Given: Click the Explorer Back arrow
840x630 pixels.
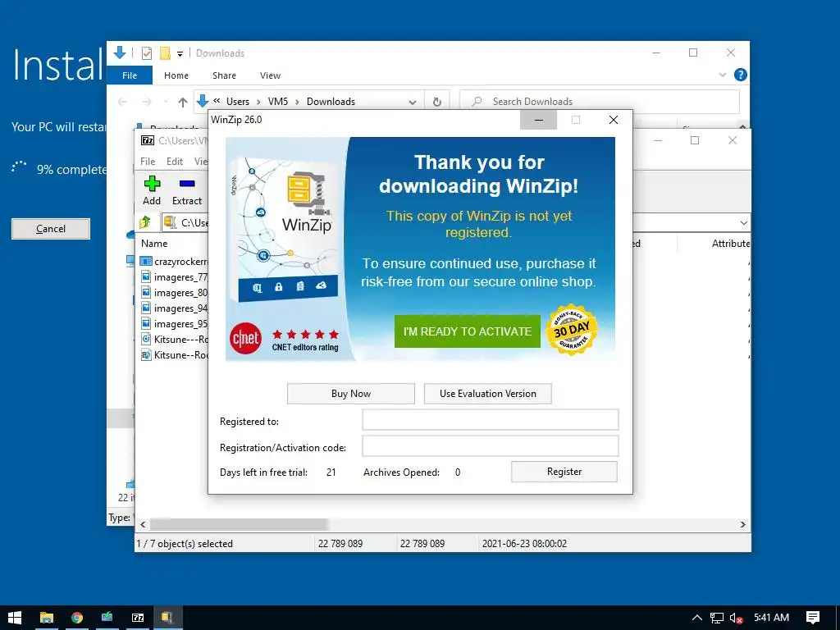Looking at the screenshot, I should click(x=123, y=102).
